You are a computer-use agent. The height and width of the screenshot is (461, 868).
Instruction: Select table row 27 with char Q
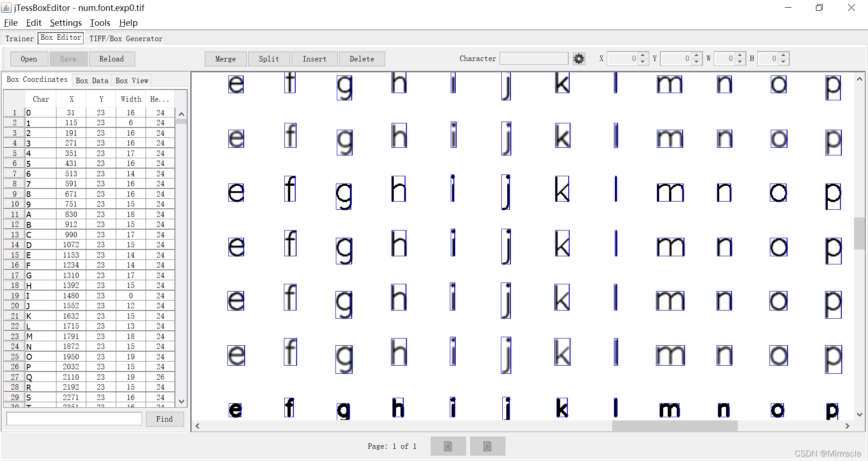point(90,377)
